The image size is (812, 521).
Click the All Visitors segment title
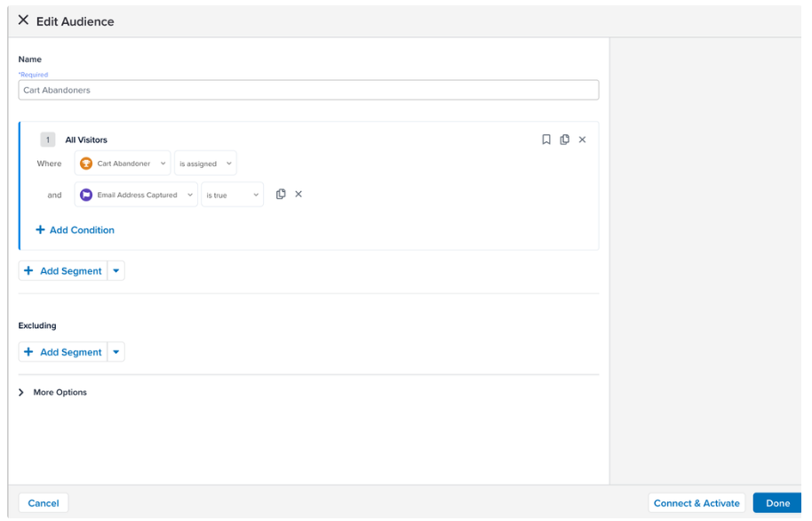(86, 140)
